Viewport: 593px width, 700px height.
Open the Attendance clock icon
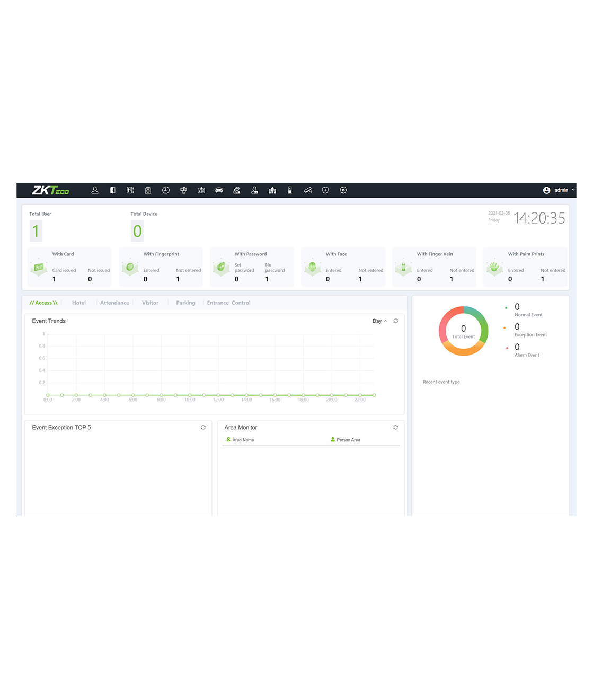point(166,190)
